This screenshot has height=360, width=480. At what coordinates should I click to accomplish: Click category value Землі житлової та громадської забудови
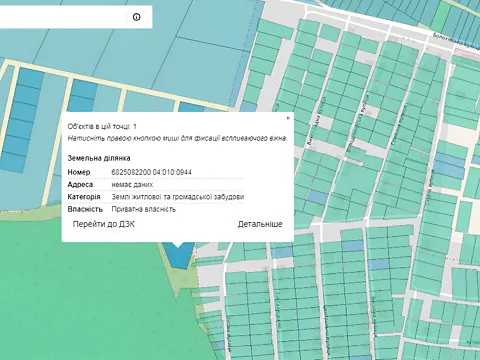[x=178, y=197]
